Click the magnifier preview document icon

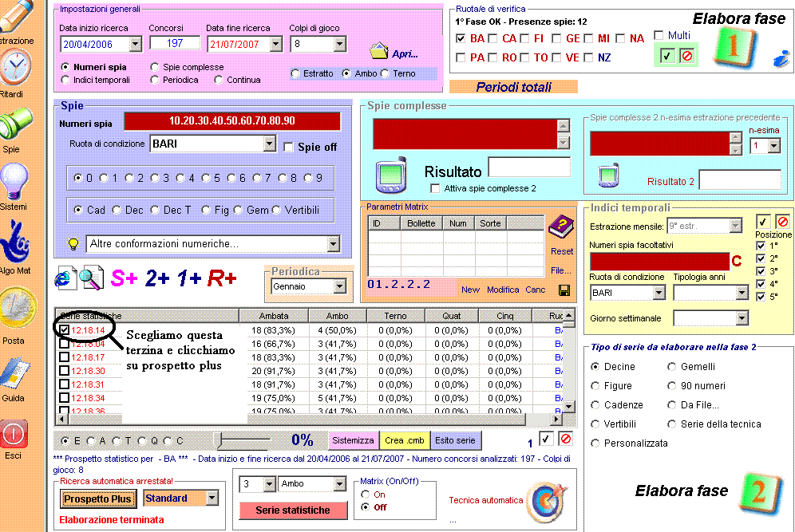click(91, 278)
